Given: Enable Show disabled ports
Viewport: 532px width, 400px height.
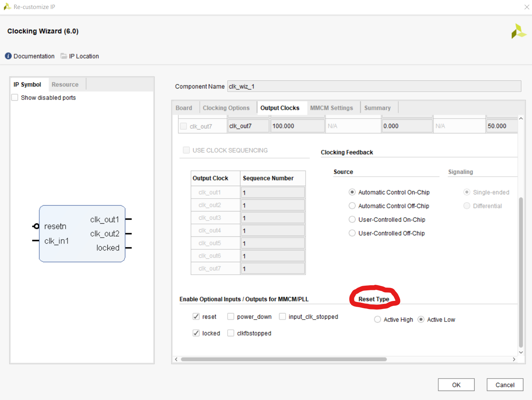Looking at the screenshot, I should coord(14,97).
